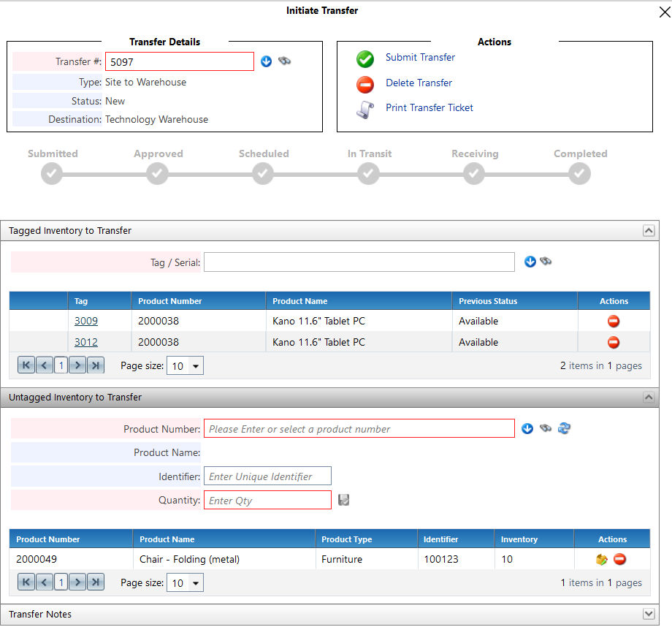Open binoculars lookup beside Tag / Serial
Viewport: 672px width, 627px height.
546,261
